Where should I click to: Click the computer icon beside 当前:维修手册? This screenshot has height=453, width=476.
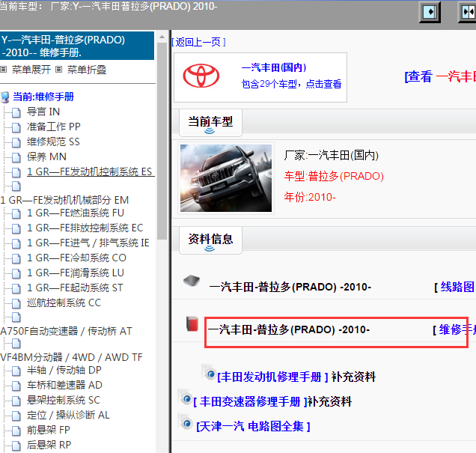[5, 97]
